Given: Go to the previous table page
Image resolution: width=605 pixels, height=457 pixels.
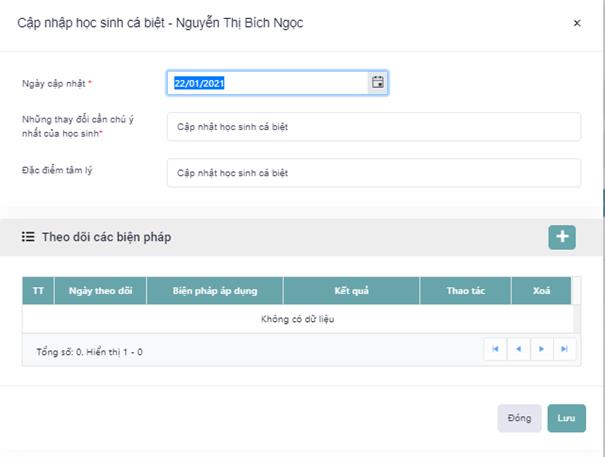Looking at the screenshot, I should pos(518,349).
